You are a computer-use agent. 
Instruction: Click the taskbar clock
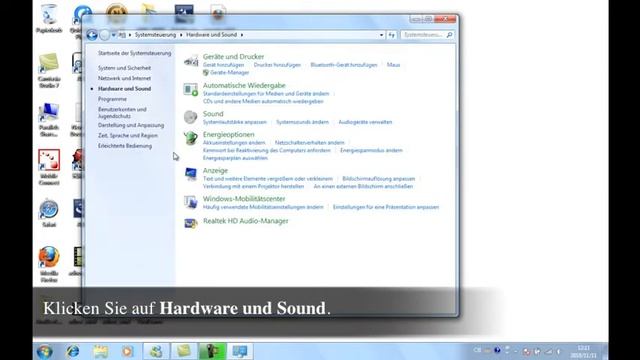(584, 351)
